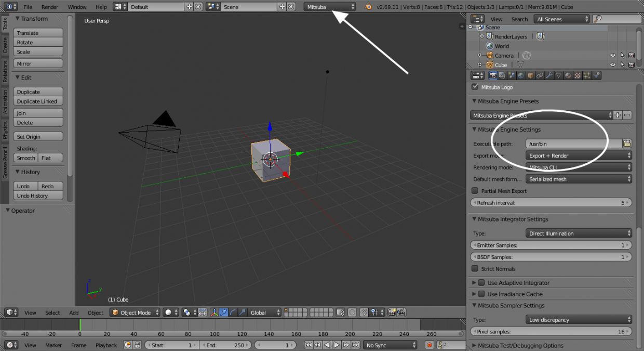Click the Translate button in the tool shelf

[39, 33]
